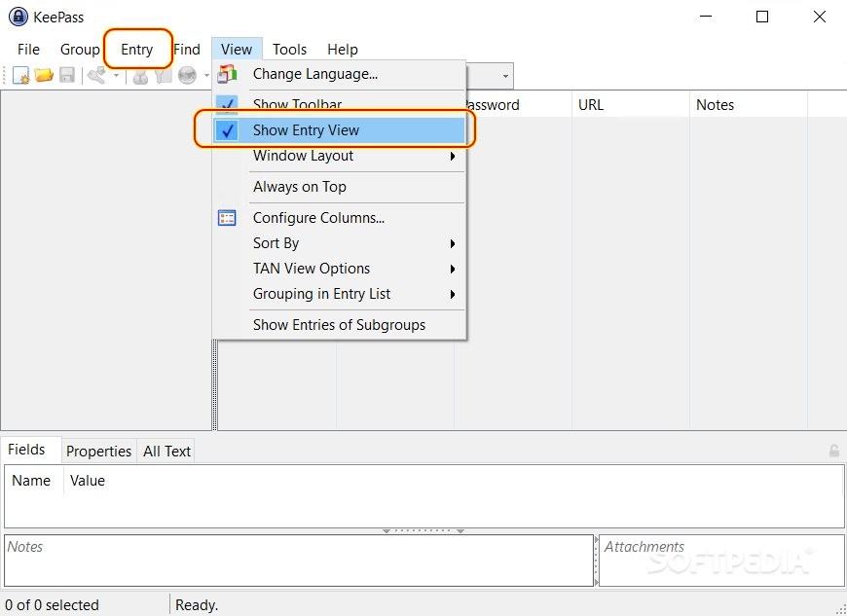Click inside the Attachments box
The image size is (847, 616).
coord(721,561)
